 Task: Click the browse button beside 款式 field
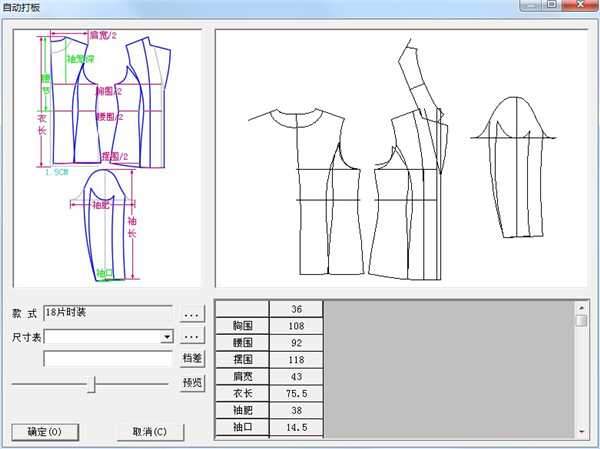point(192,313)
